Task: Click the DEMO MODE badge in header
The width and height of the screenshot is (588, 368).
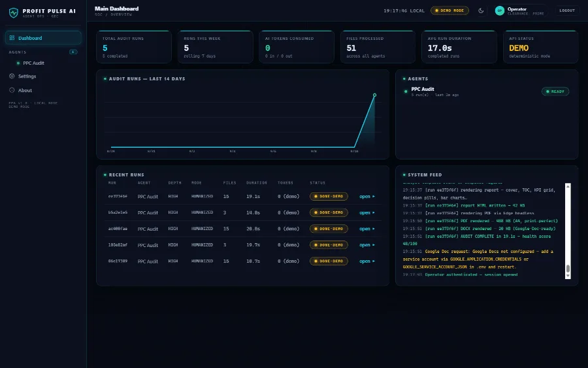Action: [449, 10]
